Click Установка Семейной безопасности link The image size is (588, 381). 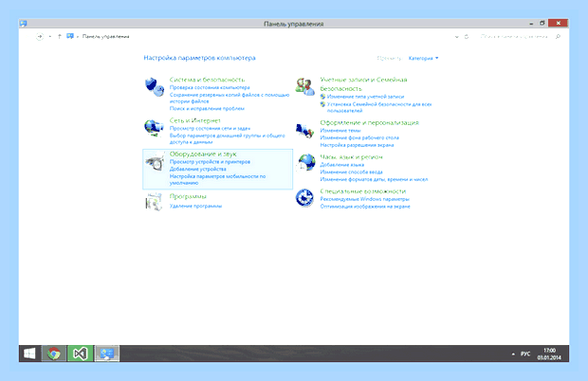[x=379, y=107]
